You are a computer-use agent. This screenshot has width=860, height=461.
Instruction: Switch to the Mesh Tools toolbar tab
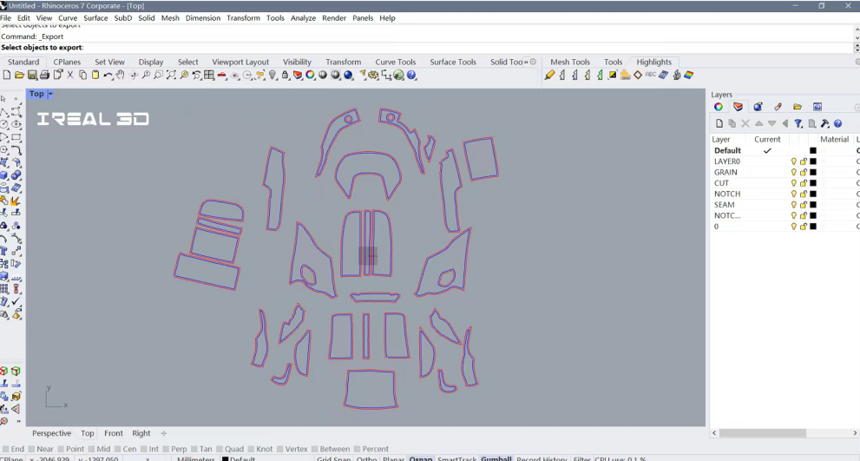point(570,62)
